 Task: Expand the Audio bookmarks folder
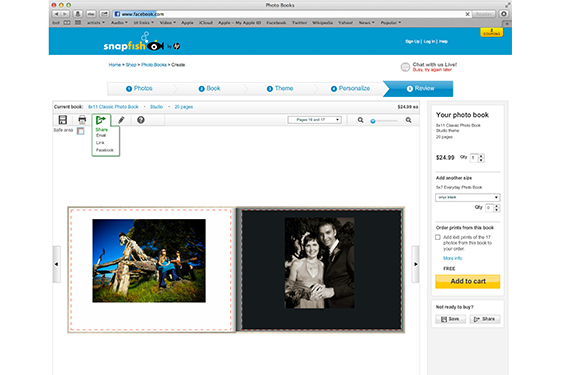(x=119, y=23)
